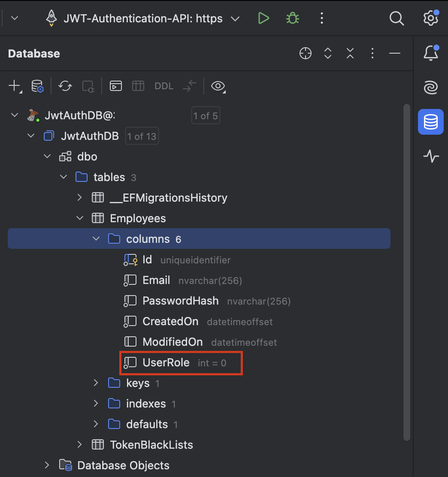Select the UserRole column

coord(166,362)
